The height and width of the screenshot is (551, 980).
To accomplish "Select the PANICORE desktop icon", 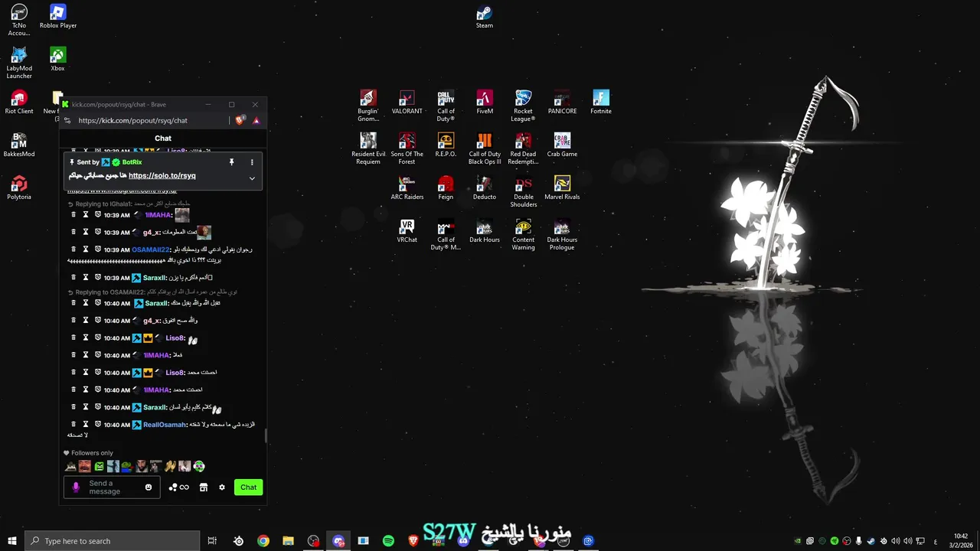I will (562, 103).
